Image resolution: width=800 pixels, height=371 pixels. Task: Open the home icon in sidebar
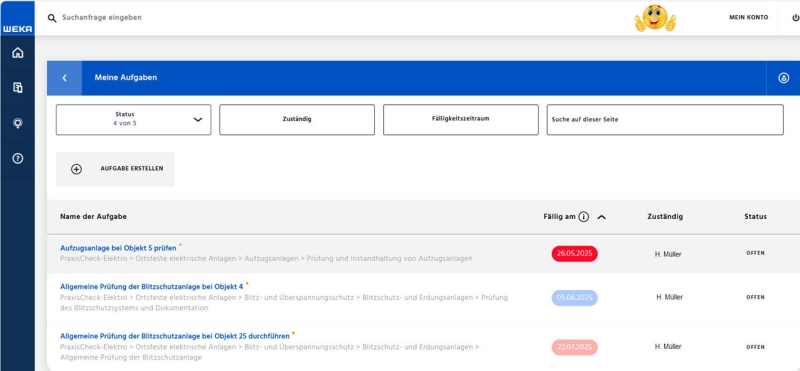coord(18,53)
